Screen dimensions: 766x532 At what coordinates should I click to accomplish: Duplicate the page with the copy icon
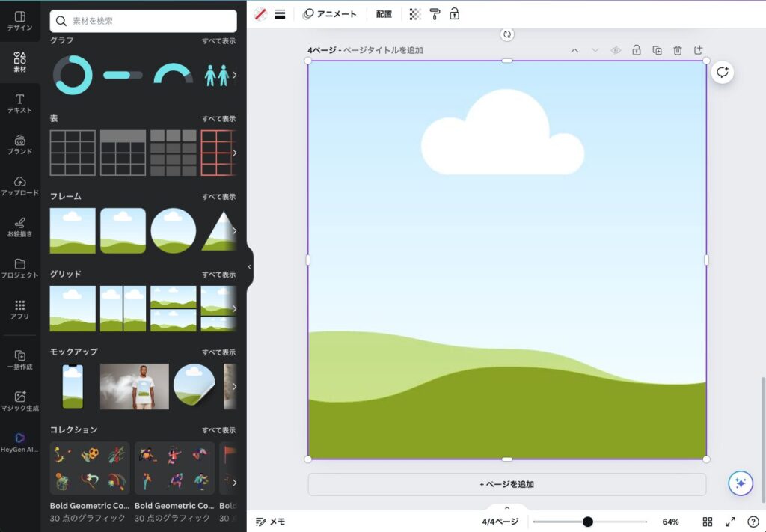point(657,50)
